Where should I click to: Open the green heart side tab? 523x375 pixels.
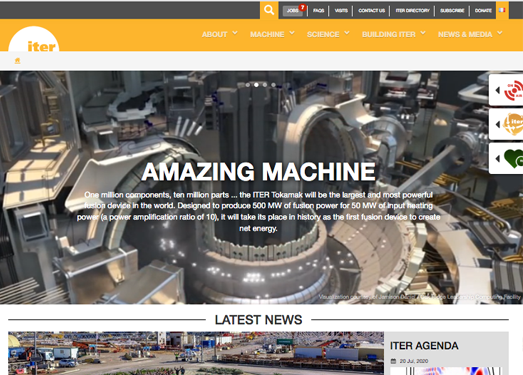[x=506, y=158]
